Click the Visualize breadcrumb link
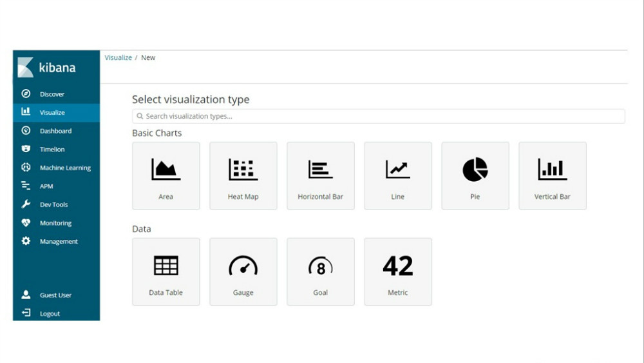644x363 pixels. (x=118, y=57)
